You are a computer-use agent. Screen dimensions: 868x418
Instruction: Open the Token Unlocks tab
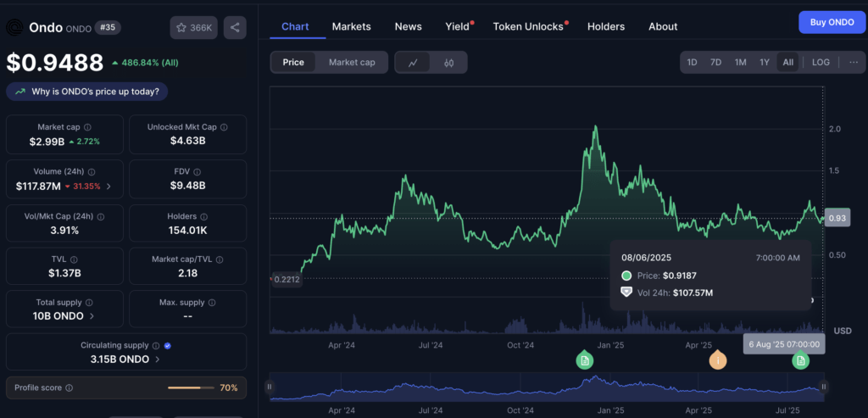coord(528,26)
